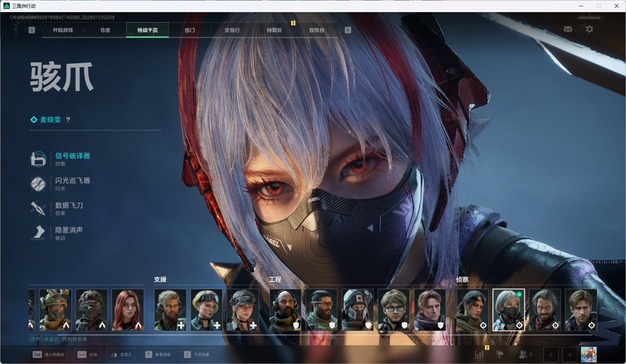Image resolution: width=626 pixels, height=364 pixels.
Task: Click the first empty squad slot plus
Action: 551,355
